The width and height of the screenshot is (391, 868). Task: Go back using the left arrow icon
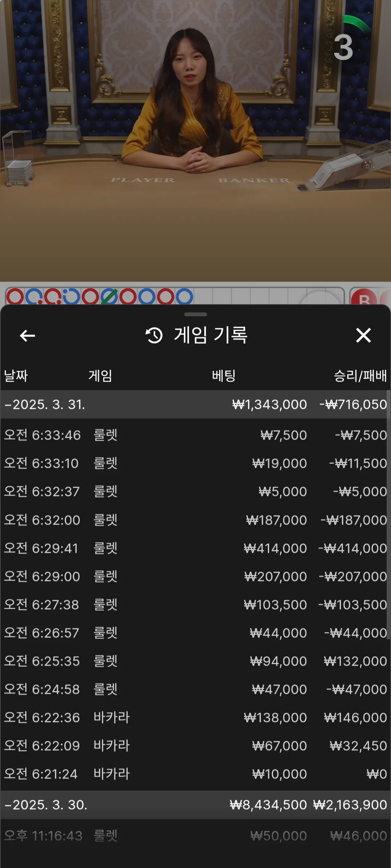click(x=27, y=336)
